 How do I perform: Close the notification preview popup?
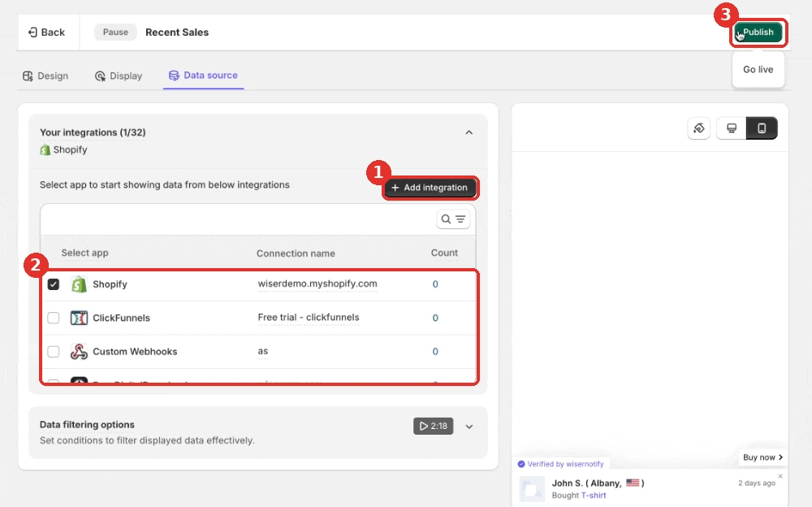780,476
